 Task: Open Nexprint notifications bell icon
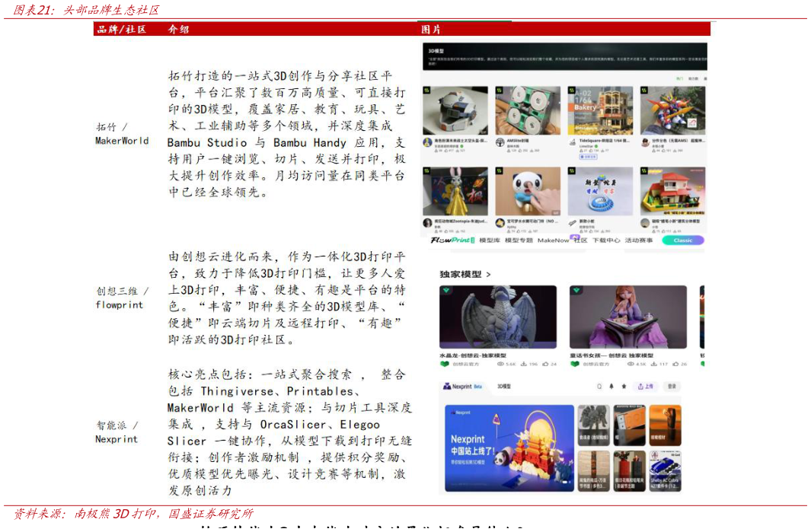pyautogui.click(x=611, y=387)
